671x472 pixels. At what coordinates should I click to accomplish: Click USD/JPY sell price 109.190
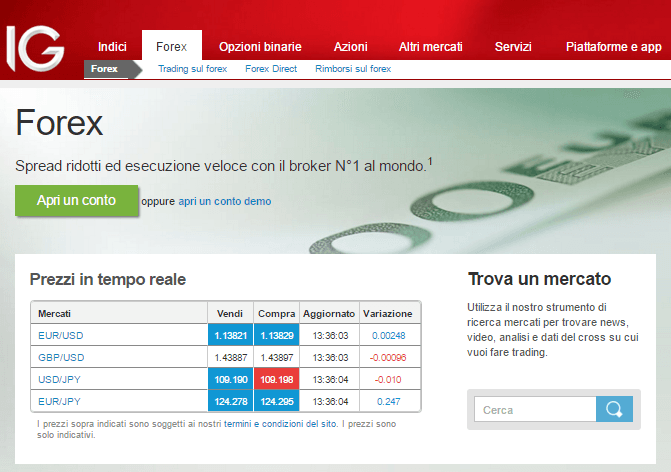(231, 379)
